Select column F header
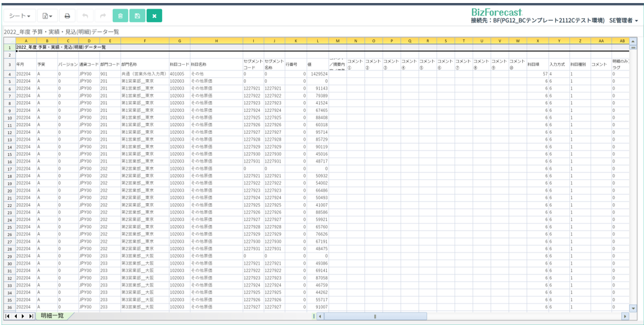644x325 pixels. (x=144, y=41)
